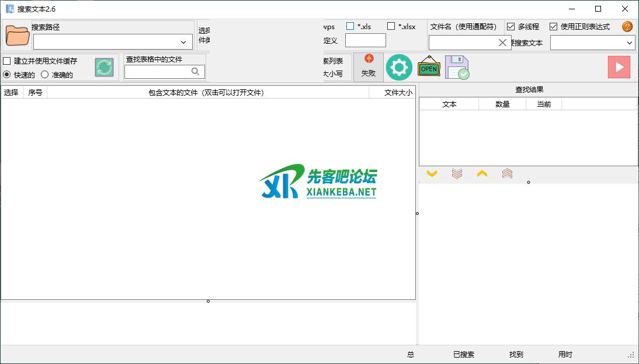Start search with the pink play button

tap(619, 67)
